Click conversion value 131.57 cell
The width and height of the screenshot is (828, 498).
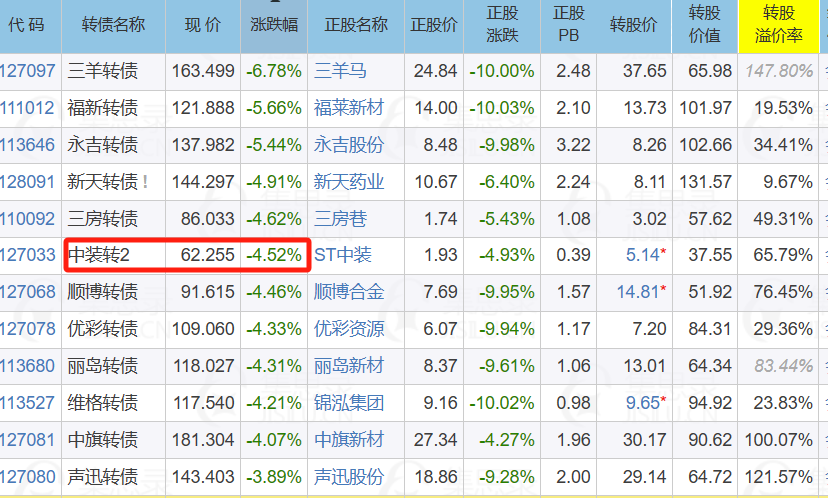coord(705,182)
